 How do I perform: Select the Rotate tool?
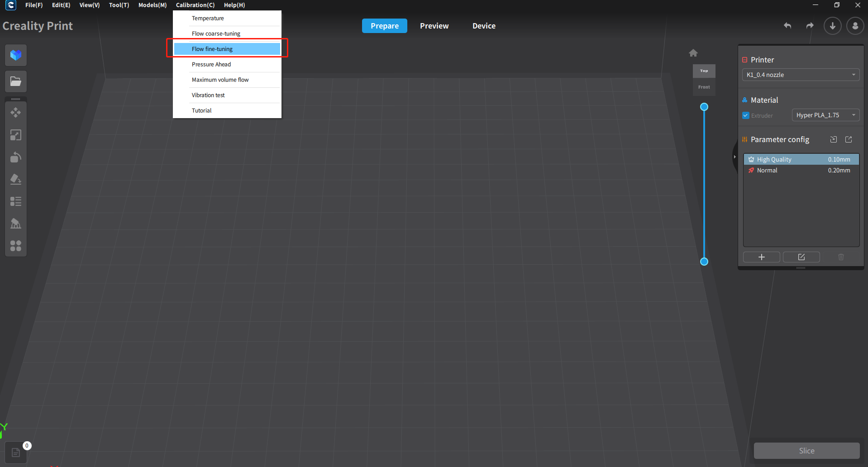16,157
